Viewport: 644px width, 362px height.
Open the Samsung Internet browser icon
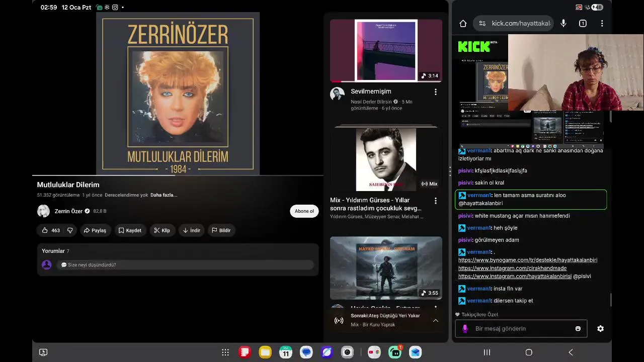327,352
